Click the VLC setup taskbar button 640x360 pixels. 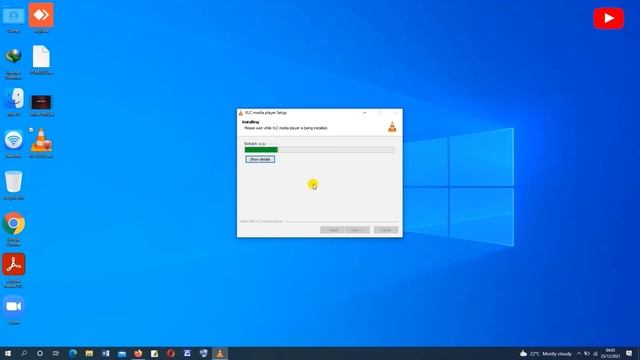[220, 353]
